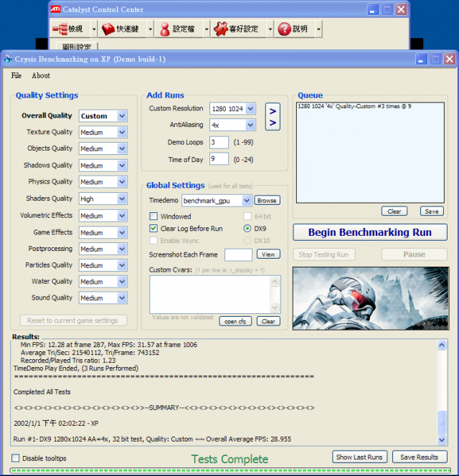Open the 快速鍵 dropdown arrow in Catalyst toolbar

click(x=150, y=29)
